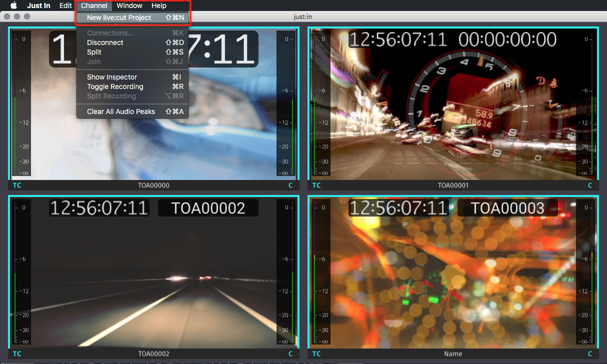Viewport: 607px width, 364px height.
Task: Choose New live:cut Project
Action: [x=132, y=17]
